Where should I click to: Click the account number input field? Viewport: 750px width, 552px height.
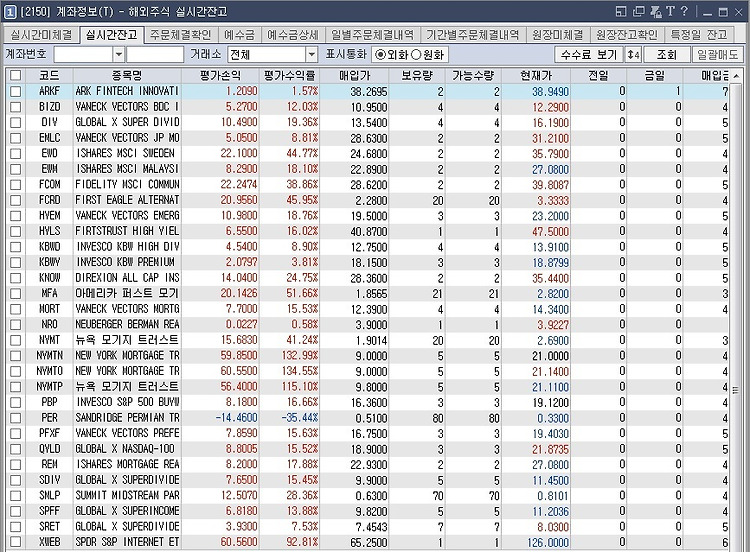pyautogui.click(x=83, y=55)
